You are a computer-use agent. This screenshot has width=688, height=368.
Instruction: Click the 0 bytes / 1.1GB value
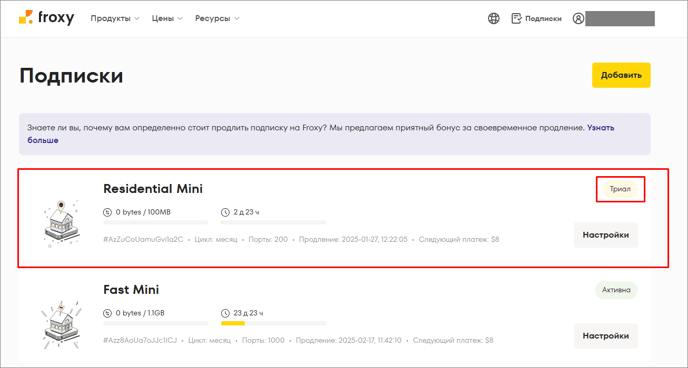(140, 313)
